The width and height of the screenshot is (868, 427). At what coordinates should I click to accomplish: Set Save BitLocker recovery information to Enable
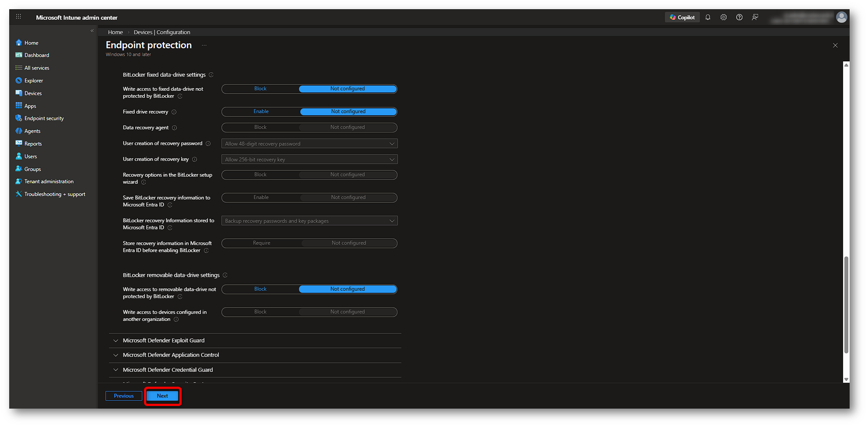(261, 198)
